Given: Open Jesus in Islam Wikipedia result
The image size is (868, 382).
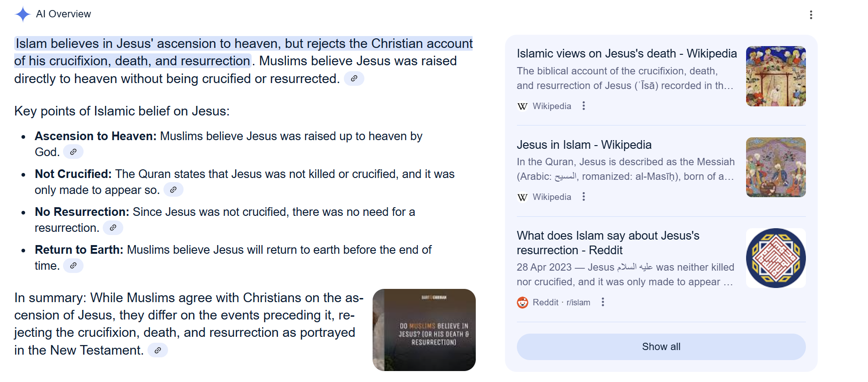Looking at the screenshot, I should tap(584, 145).
